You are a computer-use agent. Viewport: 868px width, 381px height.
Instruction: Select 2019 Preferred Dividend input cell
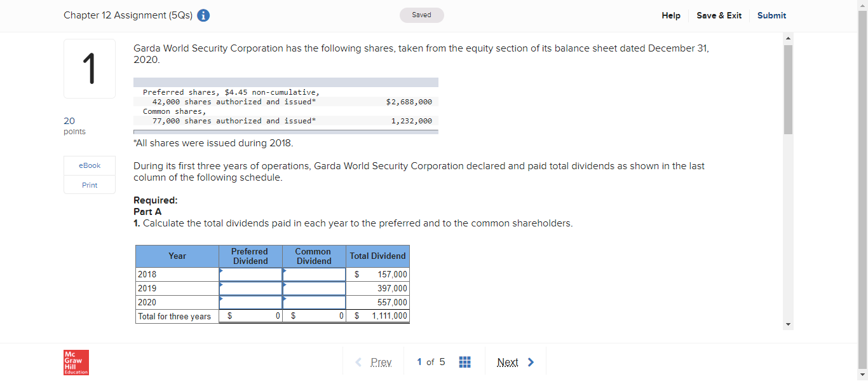pos(250,289)
